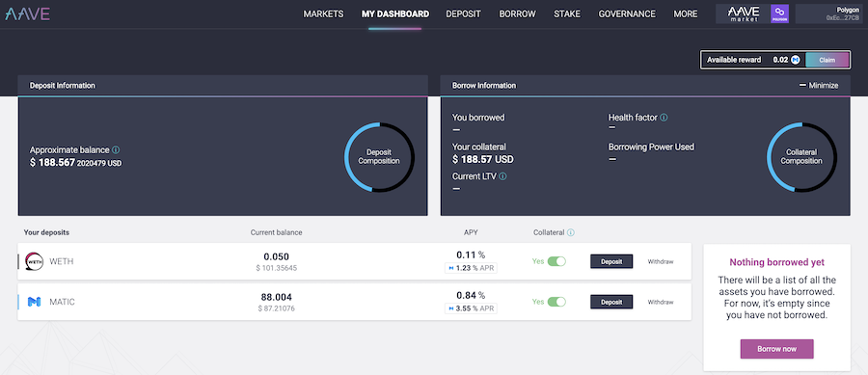Claim the available reward
Screen dimensions: 868x375
(x=827, y=60)
